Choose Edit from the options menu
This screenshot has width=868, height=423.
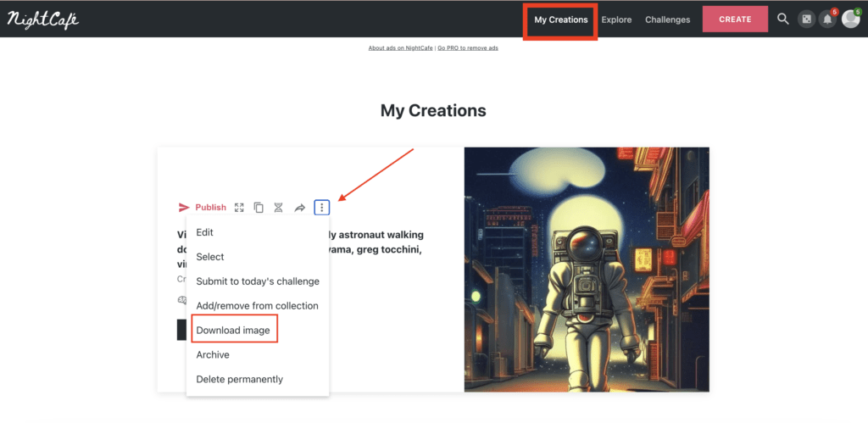click(x=205, y=232)
